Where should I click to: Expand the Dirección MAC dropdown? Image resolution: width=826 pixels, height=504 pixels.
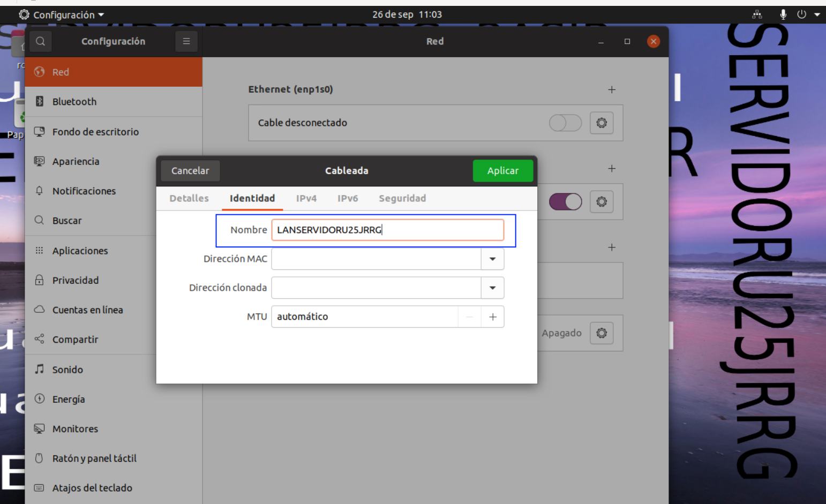click(492, 259)
